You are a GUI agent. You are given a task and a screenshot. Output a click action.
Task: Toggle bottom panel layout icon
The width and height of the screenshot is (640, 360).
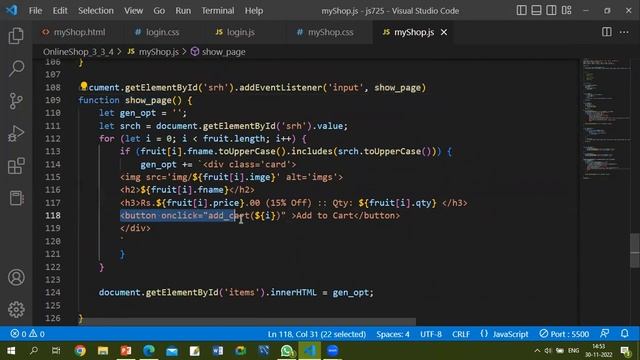[x=536, y=10]
